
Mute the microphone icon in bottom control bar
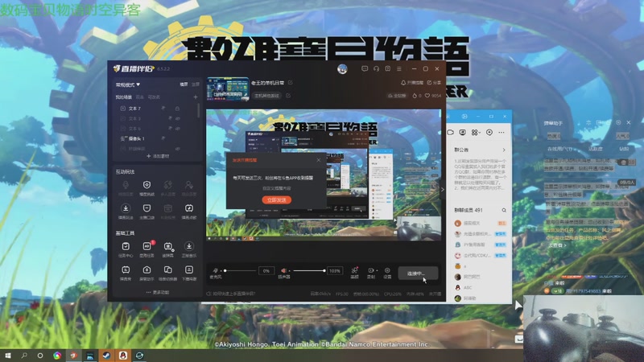pyautogui.click(x=215, y=270)
